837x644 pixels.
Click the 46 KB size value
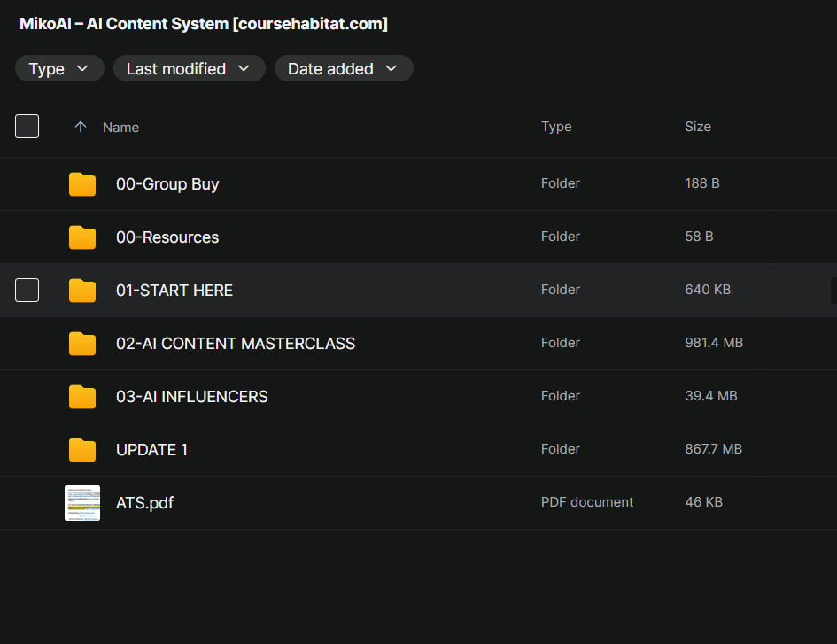tap(703, 502)
